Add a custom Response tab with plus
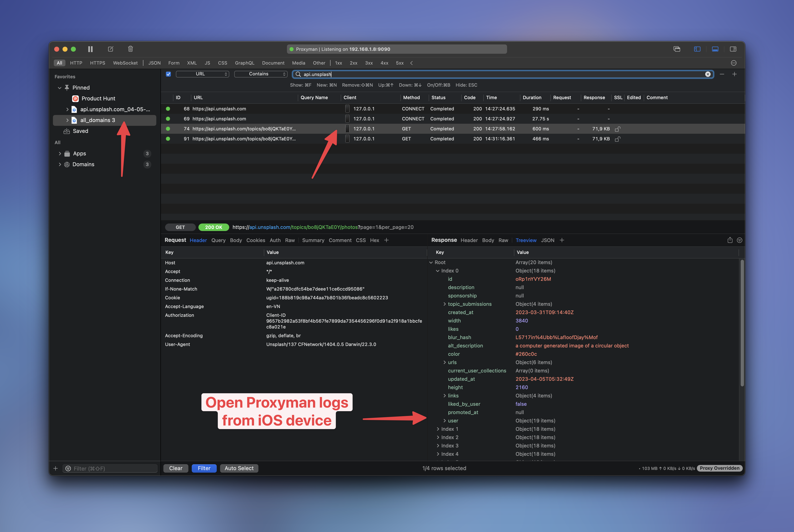The height and width of the screenshot is (532, 794). (x=562, y=240)
